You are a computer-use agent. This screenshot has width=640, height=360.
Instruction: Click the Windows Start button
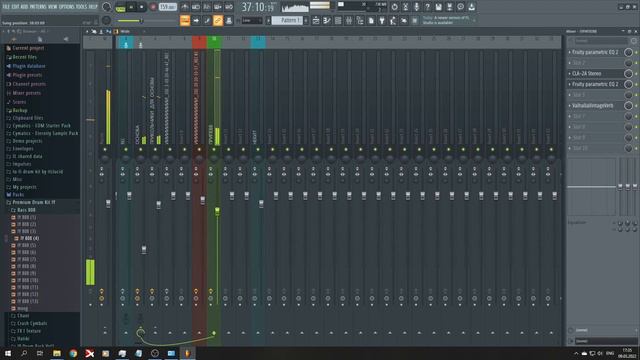pyautogui.click(x=8, y=353)
